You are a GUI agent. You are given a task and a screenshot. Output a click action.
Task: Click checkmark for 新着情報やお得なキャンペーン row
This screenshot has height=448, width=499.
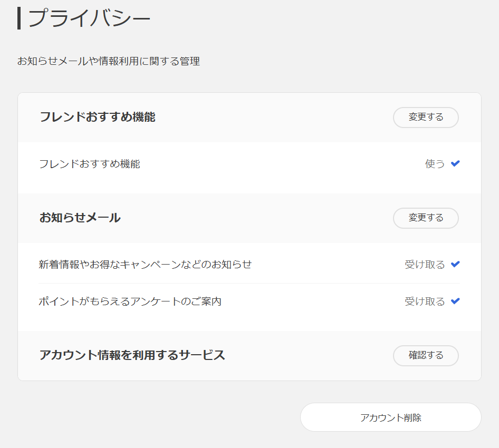[x=455, y=264]
